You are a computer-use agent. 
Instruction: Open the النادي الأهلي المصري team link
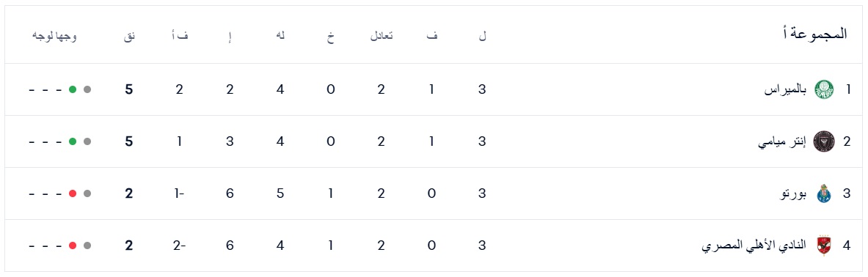coord(754,245)
